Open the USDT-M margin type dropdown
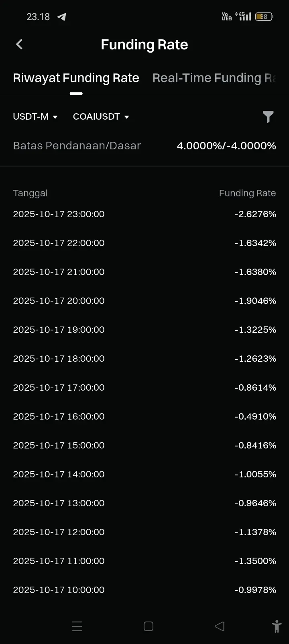Viewport: 289px width, 644px height. click(x=35, y=117)
